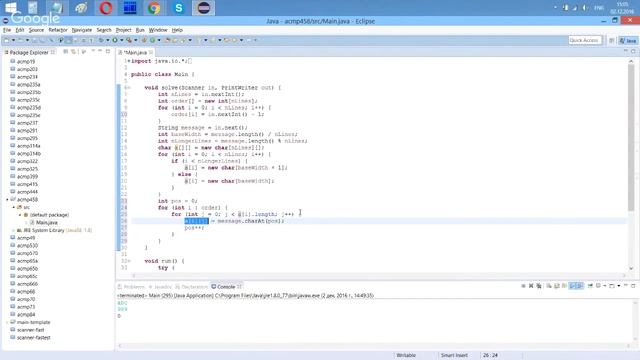Switch to the Javadoc tab
This screenshot has height=360, width=640.
160,287
